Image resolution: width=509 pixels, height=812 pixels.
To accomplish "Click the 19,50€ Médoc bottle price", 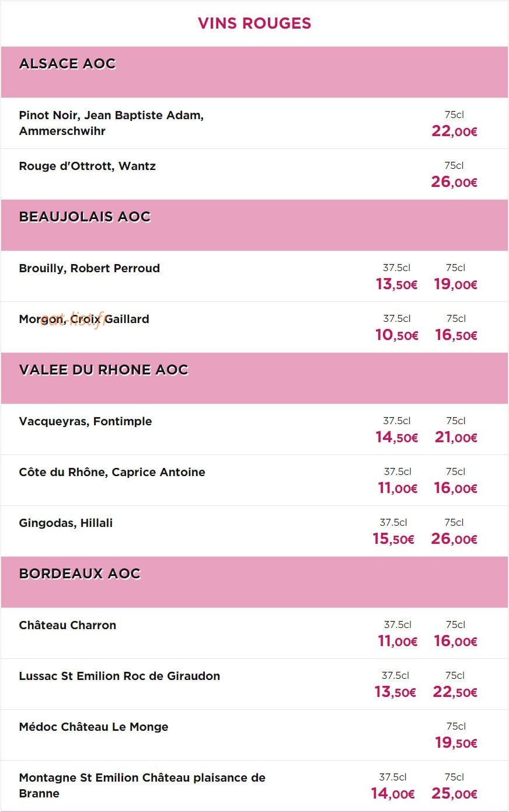I will tap(456, 743).
